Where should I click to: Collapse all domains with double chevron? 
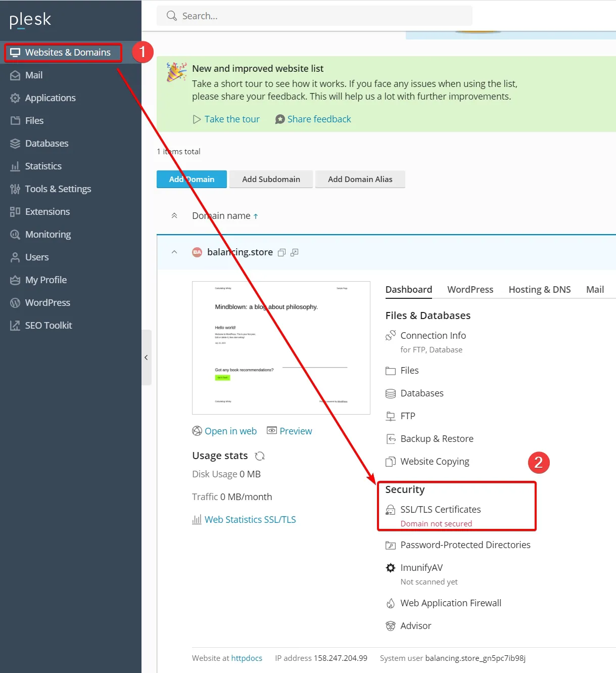point(174,216)
